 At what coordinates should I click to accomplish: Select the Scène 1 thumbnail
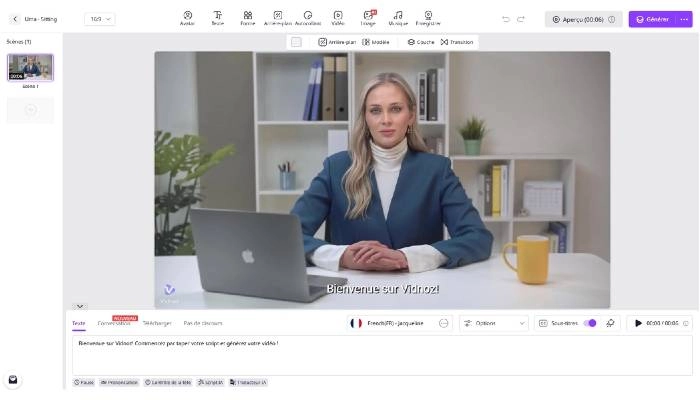[x=30, y=67]
